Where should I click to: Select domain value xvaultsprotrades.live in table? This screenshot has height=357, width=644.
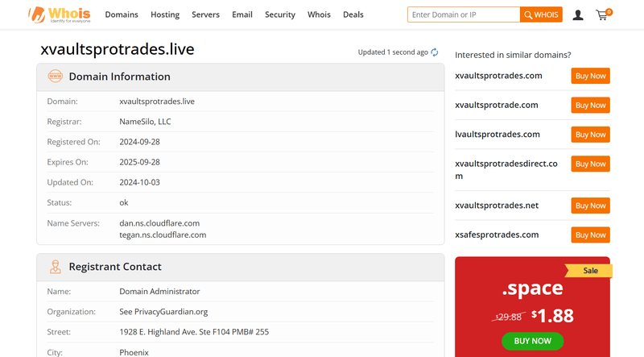[157, 102]
